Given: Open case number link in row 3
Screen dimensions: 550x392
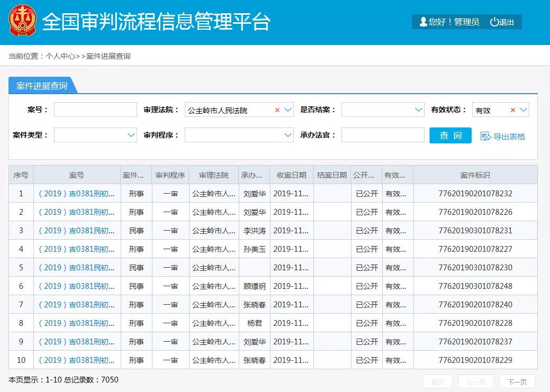Looking at the screenshot, I should pos(76,231).
